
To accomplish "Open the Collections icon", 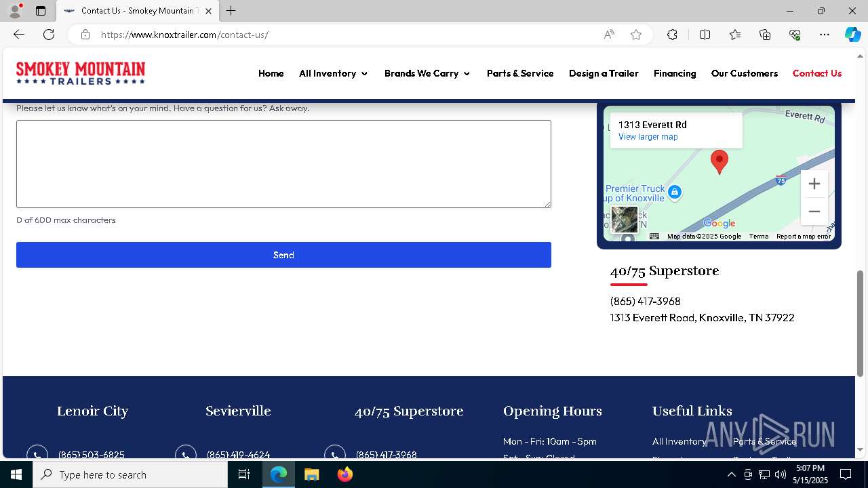I will 765,35.
